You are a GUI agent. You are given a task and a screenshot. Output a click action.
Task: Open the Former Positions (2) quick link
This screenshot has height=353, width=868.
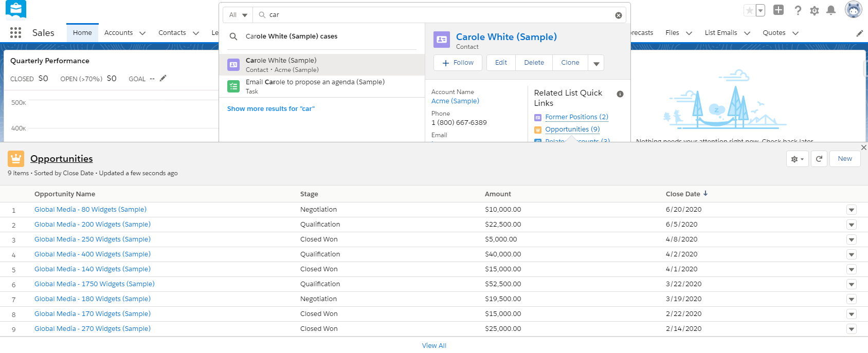tap(576, 117)
